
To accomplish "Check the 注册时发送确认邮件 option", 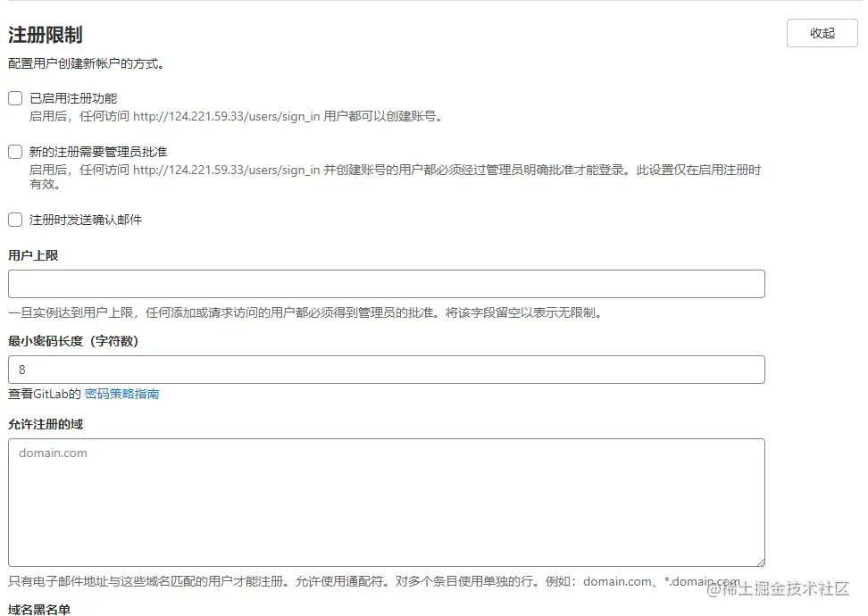I will pos(15,220).
